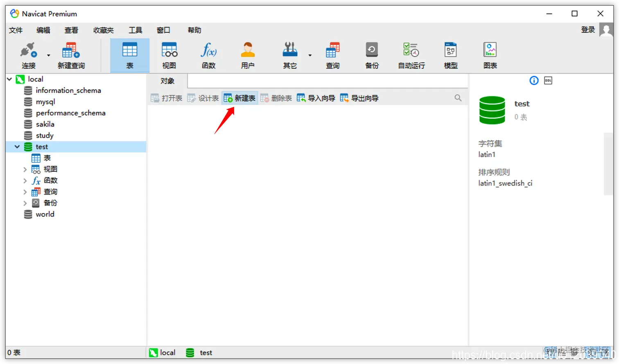This screenshot has width=619, height=364.
Task: Launch the Import Wizard (导入向导)
Action: tap(316, 98)
